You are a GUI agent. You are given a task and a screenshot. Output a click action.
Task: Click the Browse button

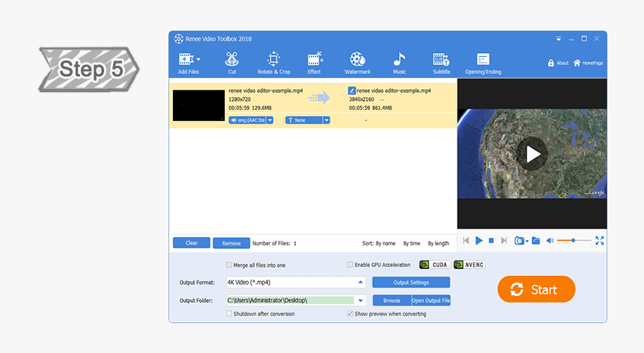(392, 301)
